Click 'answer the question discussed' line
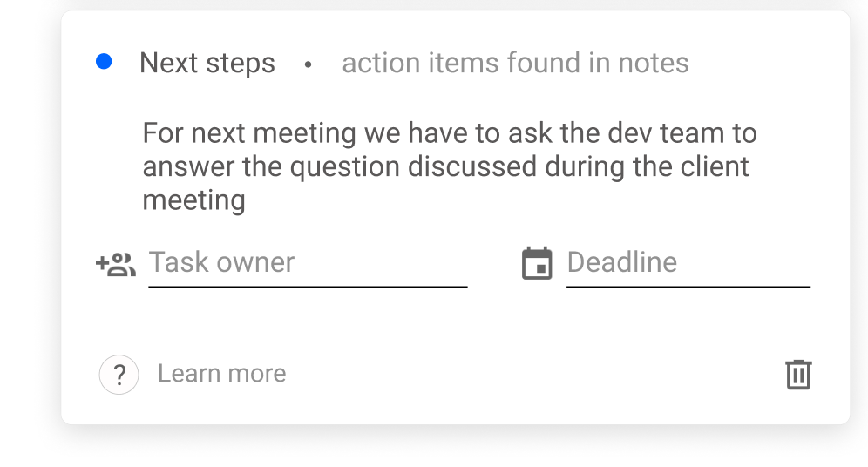This screenshot has height=467, width=868. click(x=339, y=167)
